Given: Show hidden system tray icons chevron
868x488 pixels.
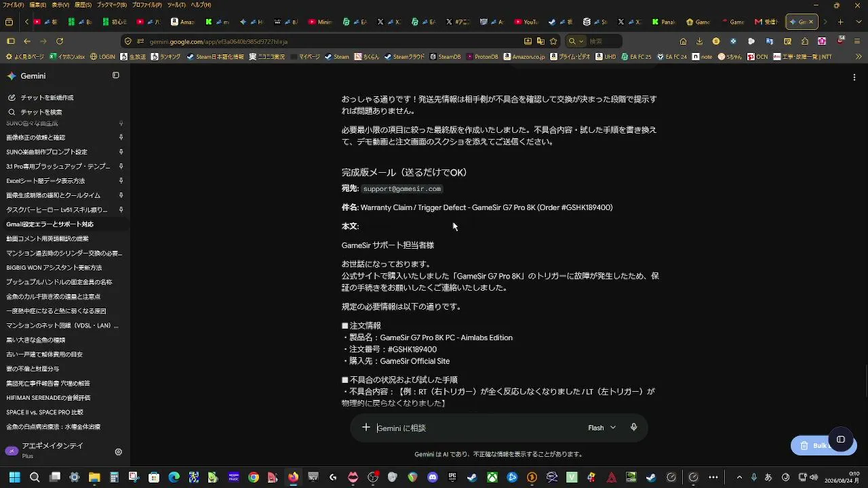Looking at the screenshot, I should tap(739, 477).
